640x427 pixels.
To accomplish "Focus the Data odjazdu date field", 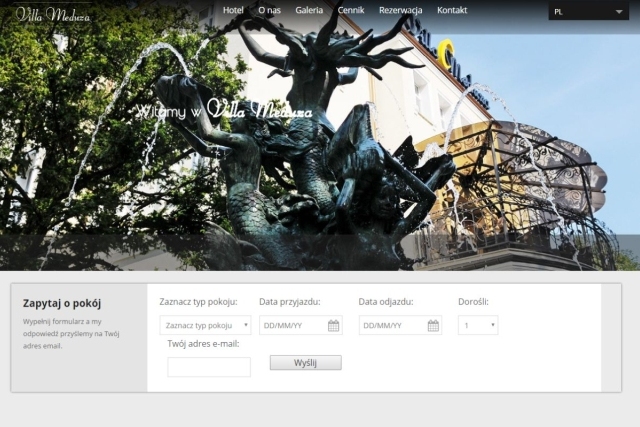I will [x=400, y=325].
